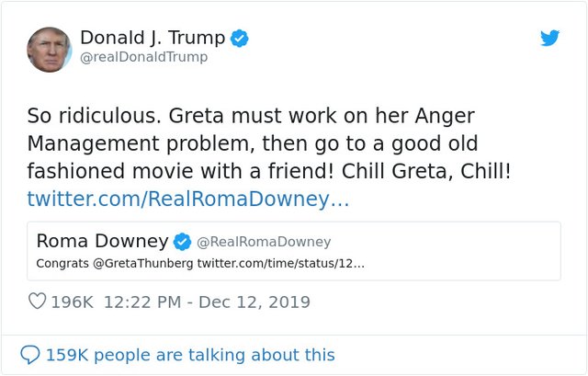The image size is (588, 376).
Task: Open the @GretaThunberg mention
Action: (x=141, y=264)
